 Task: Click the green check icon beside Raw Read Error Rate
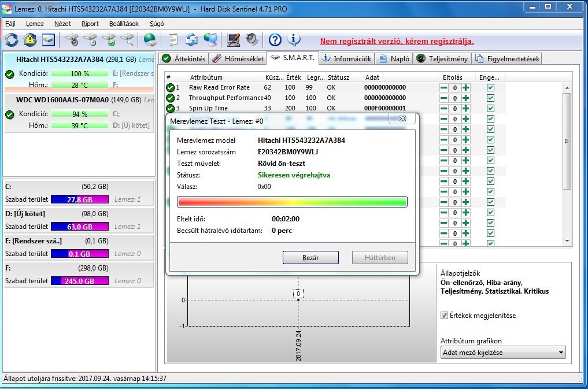170,87
